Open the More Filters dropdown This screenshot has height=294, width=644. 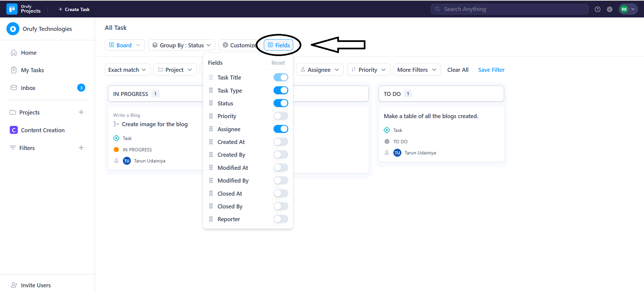pyautogui.click(x=416, y=70)
